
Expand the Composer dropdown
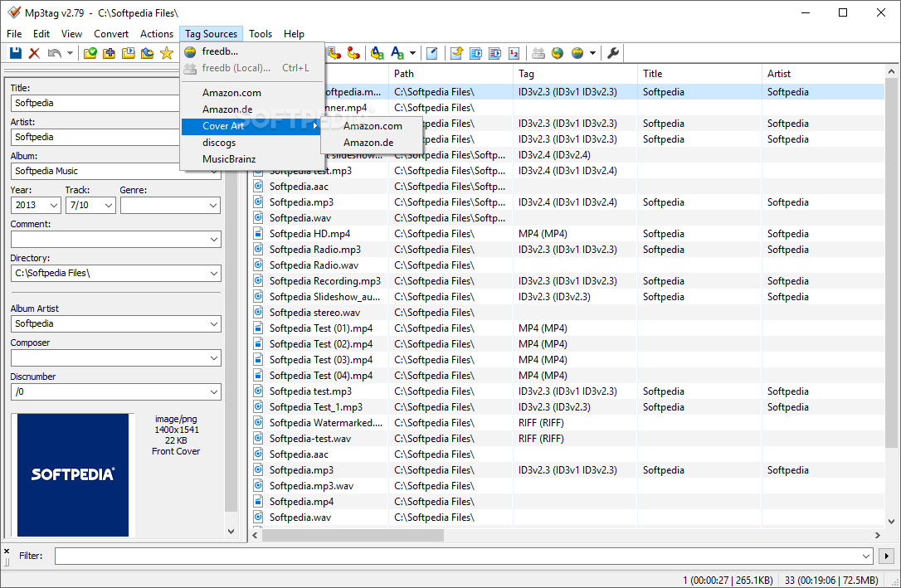point(214,358)
